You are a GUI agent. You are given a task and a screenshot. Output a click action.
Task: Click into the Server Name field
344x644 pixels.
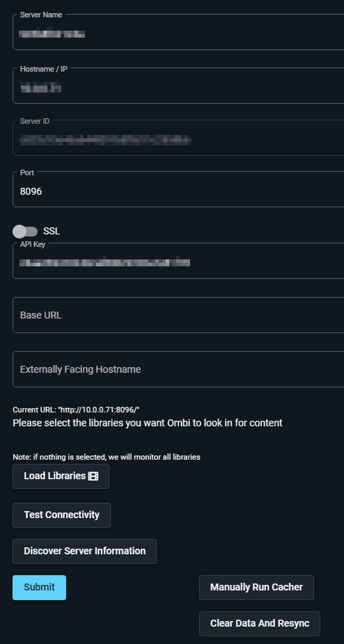(178, 32)
